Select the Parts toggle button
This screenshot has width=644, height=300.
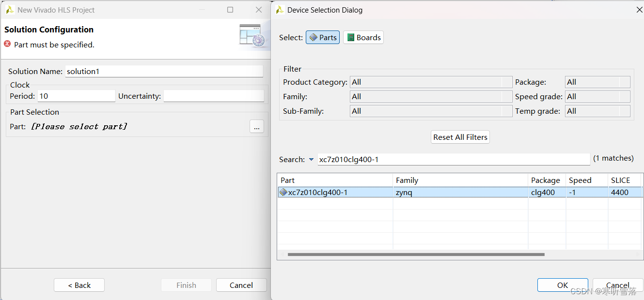click(x=322, y=37)
